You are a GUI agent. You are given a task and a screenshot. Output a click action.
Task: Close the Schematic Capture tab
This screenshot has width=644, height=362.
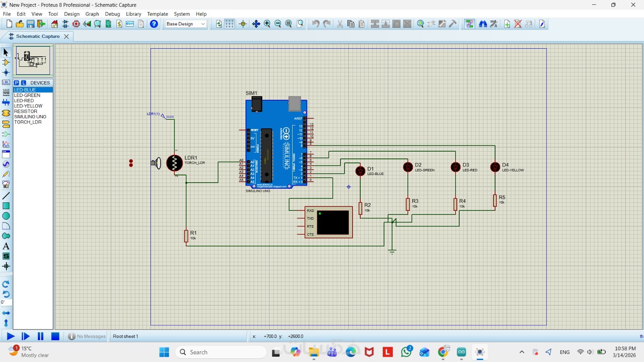[66, 36]
